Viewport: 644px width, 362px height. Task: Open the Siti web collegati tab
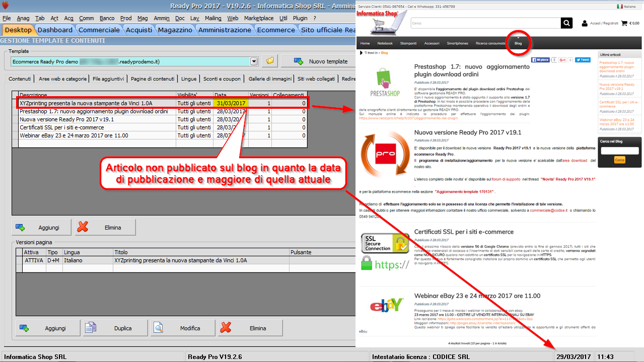[317, 79]
